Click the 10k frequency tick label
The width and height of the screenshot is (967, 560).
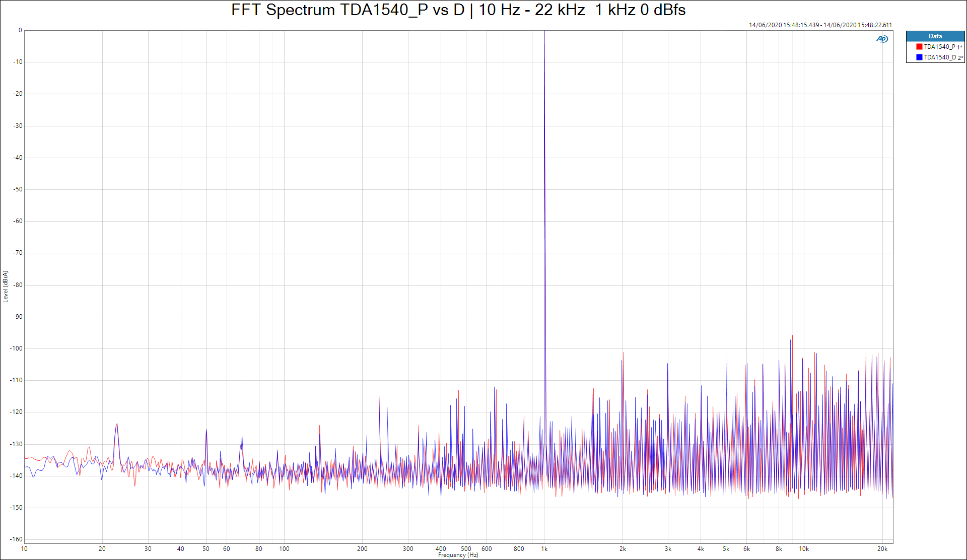(x=804, y=549)
